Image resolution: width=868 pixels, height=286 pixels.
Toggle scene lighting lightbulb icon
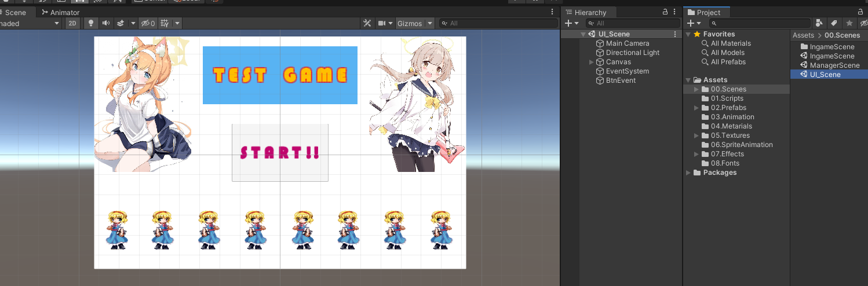(x=90, y=23)
